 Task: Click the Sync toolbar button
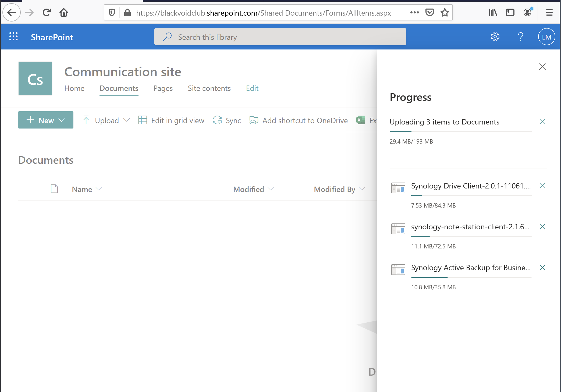coord(227,120)
